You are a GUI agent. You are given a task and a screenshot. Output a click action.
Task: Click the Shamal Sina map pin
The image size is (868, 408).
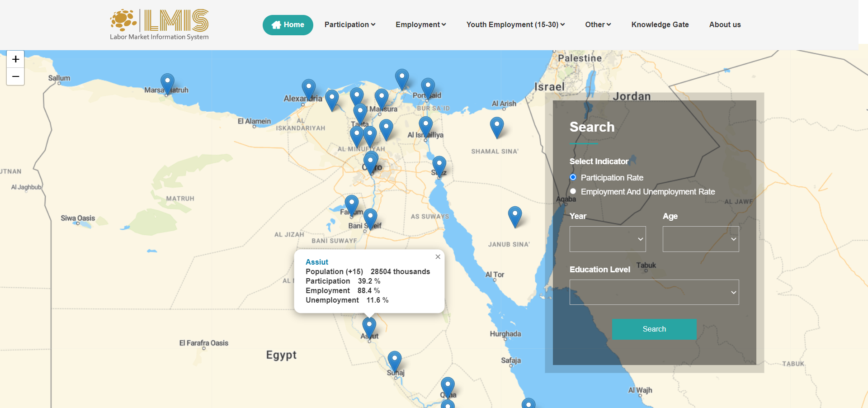496,126
